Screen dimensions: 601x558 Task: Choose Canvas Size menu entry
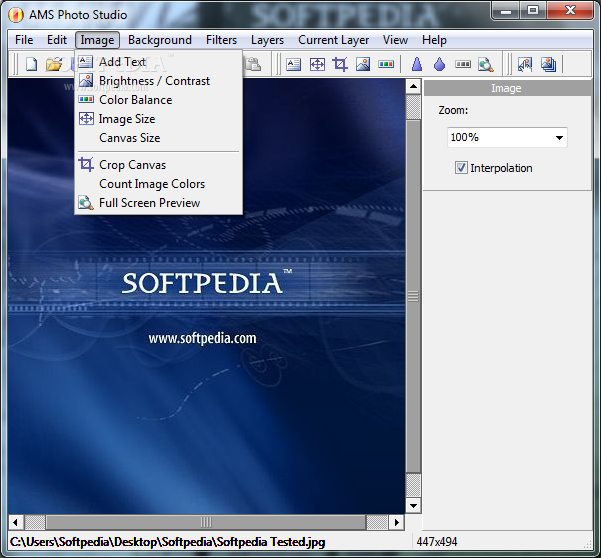pos(158,138)
